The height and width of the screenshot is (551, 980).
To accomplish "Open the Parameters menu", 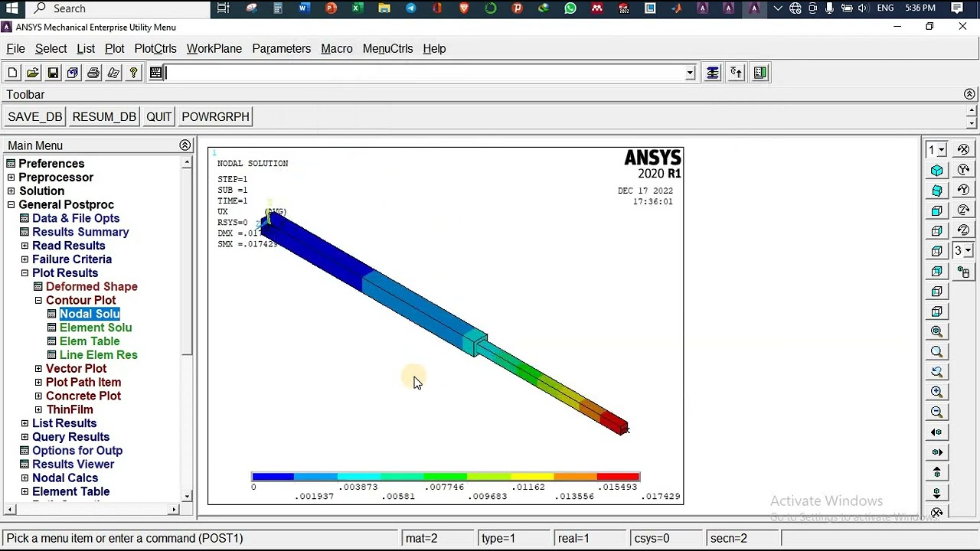I will tap(282, 48).
